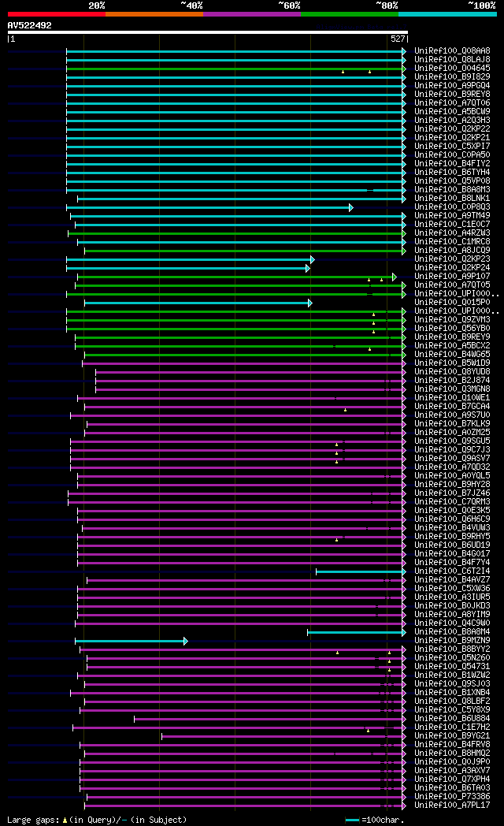Select label UniRef100_Q4C9W0

pos(452,623)
